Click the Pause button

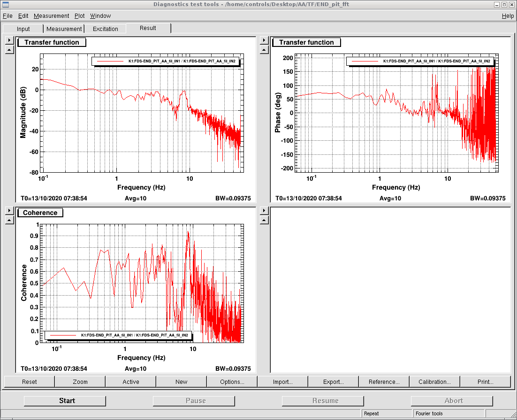(194, 401)
